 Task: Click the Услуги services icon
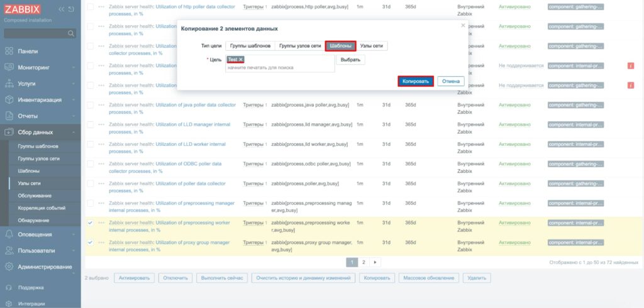pos(9,84)
